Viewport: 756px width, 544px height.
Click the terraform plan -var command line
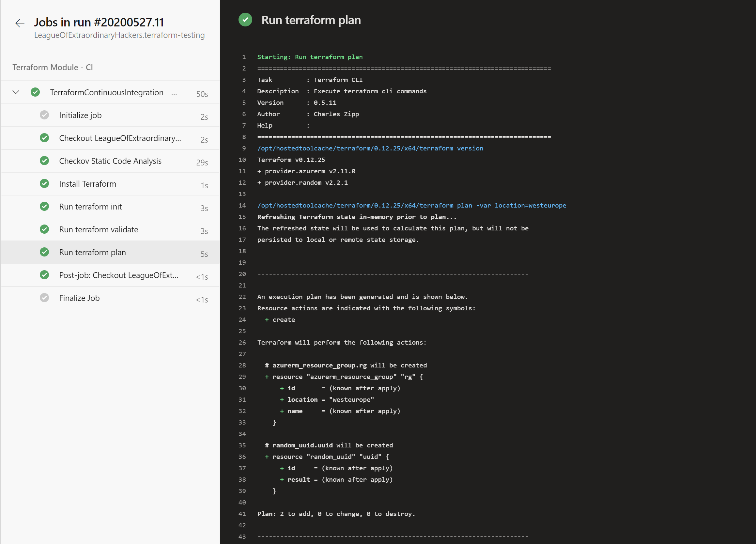coord(411,205)
